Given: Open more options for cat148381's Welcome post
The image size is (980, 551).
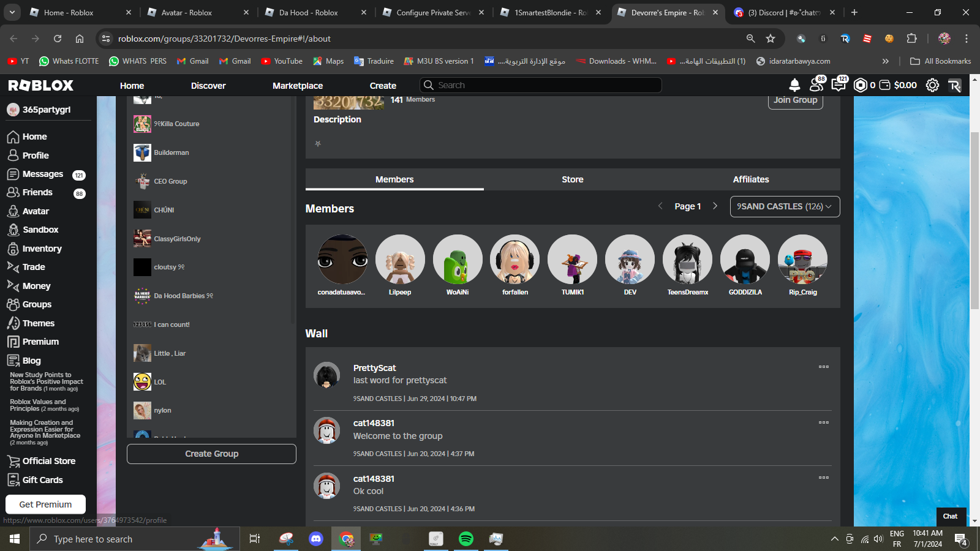Looking at the screenshot, I should tap(824, 422).
